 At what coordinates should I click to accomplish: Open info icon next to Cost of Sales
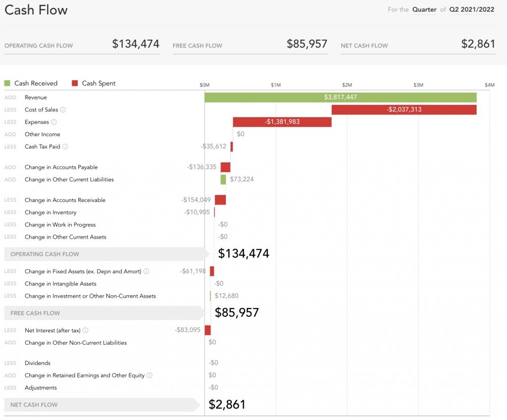click(63, 109)
